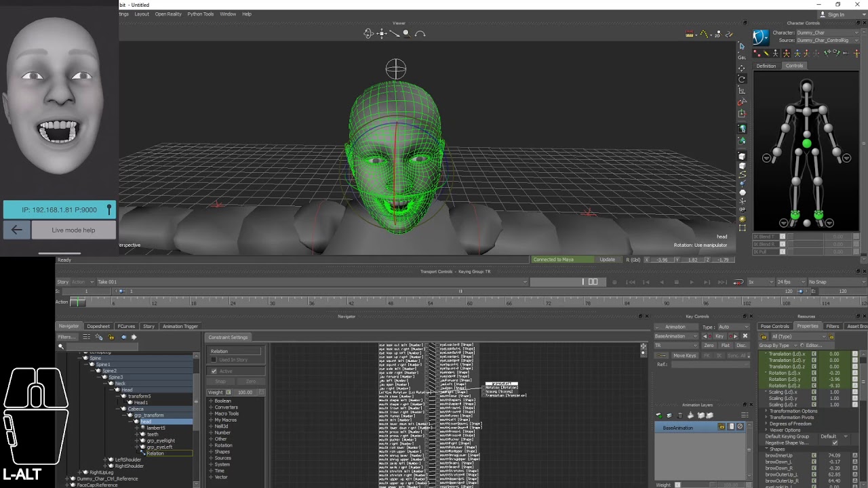Click the Move Keys button

[x=684, y=355]
